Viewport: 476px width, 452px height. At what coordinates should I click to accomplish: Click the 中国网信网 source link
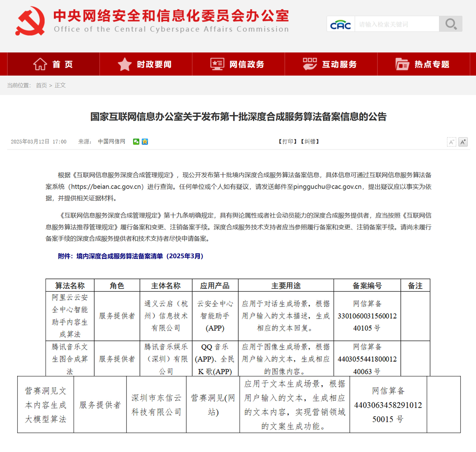pyautogui.click(x=112, y=142)
